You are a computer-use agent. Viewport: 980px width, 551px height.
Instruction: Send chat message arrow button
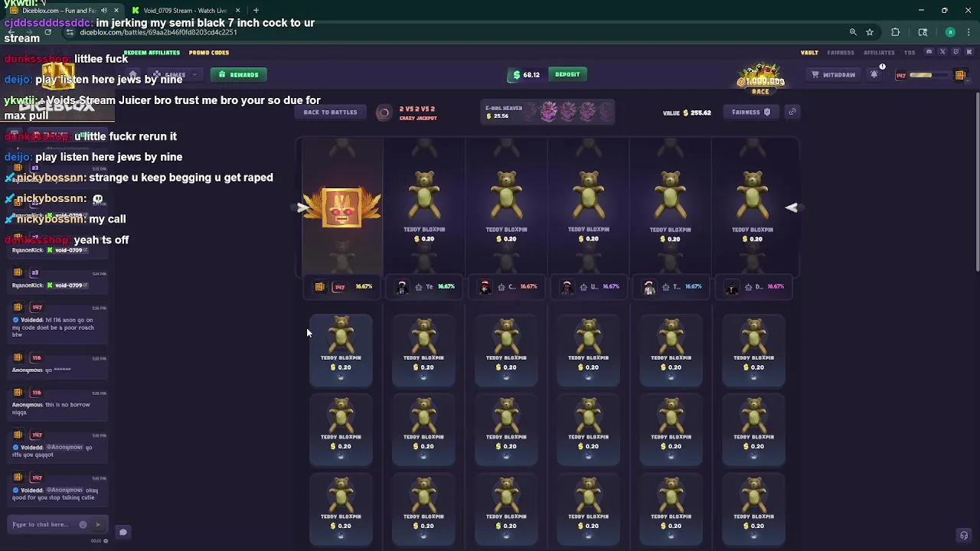[97, 525]
